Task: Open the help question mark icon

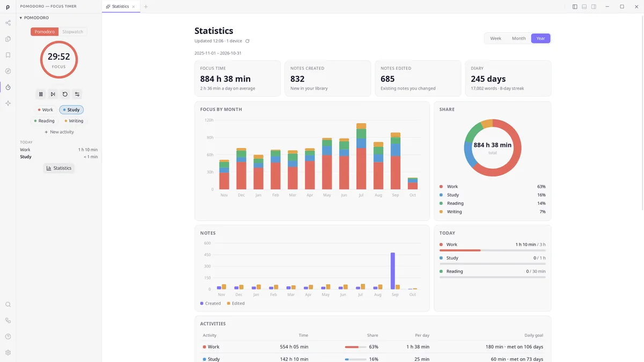Action: (8, 337)
